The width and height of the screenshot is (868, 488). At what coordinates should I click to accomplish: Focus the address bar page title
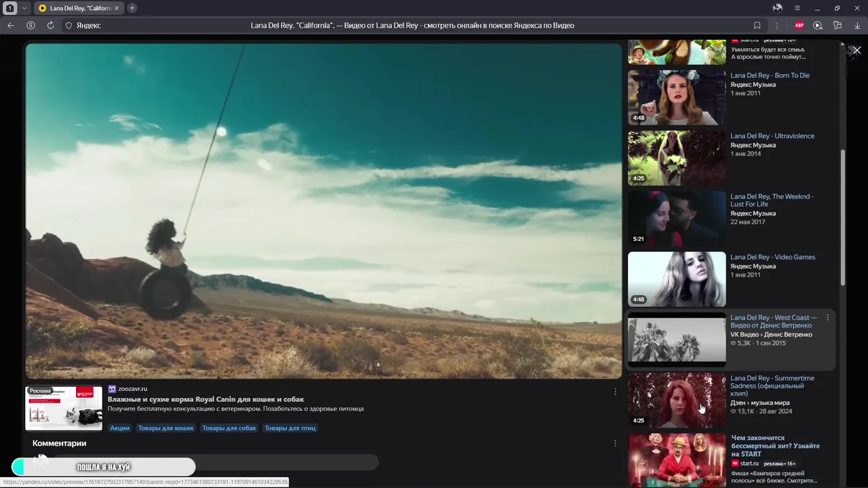click(x=412, y=25)
